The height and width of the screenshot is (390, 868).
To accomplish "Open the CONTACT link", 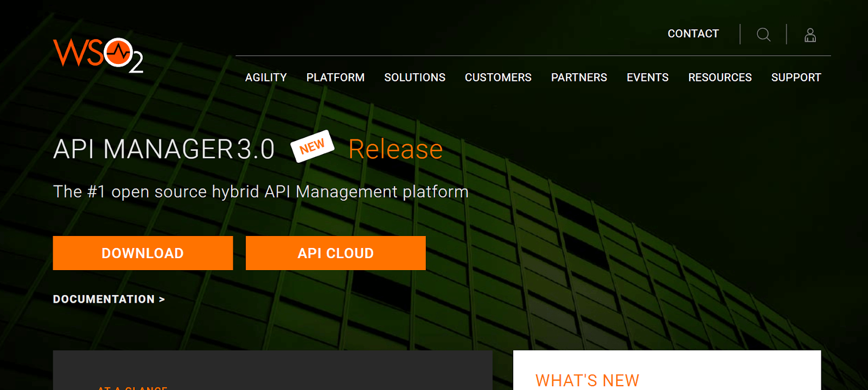I will pos(693,34).
